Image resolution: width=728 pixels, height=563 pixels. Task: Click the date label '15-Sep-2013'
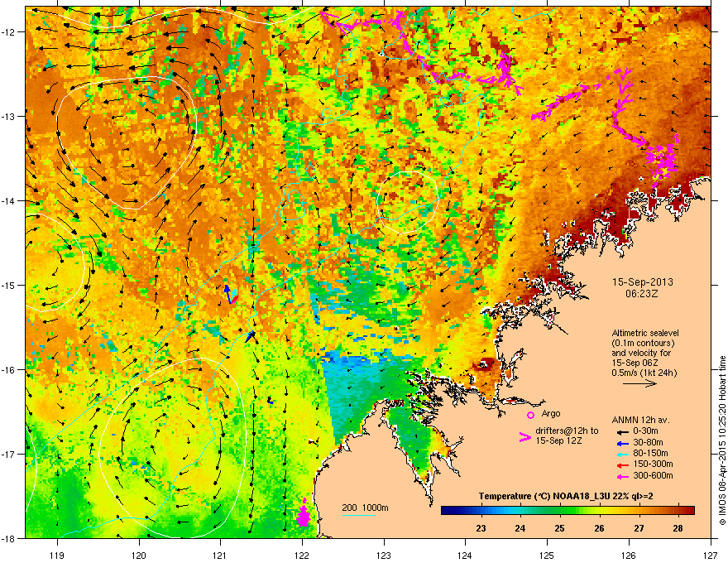642,282
